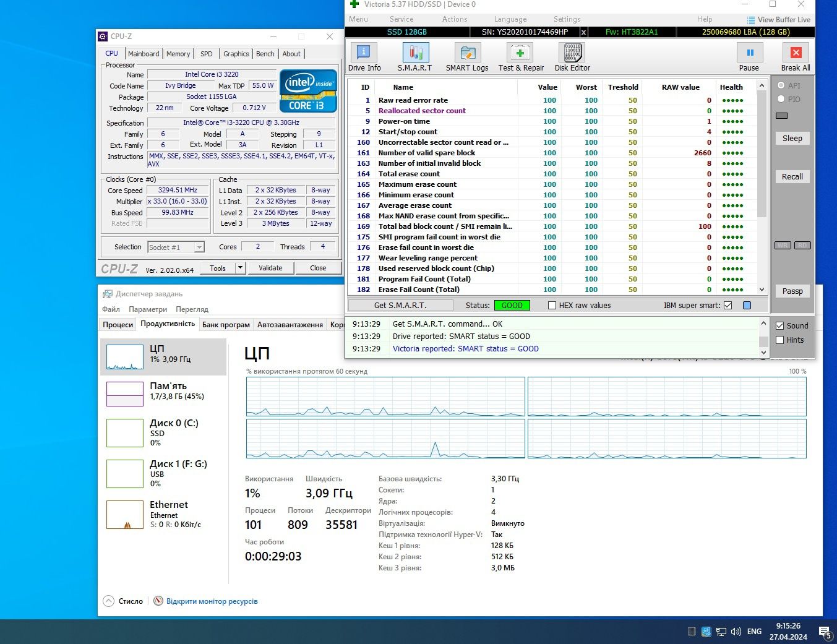Open SMART Logs toolbar icon

click(x=467, y=53)
